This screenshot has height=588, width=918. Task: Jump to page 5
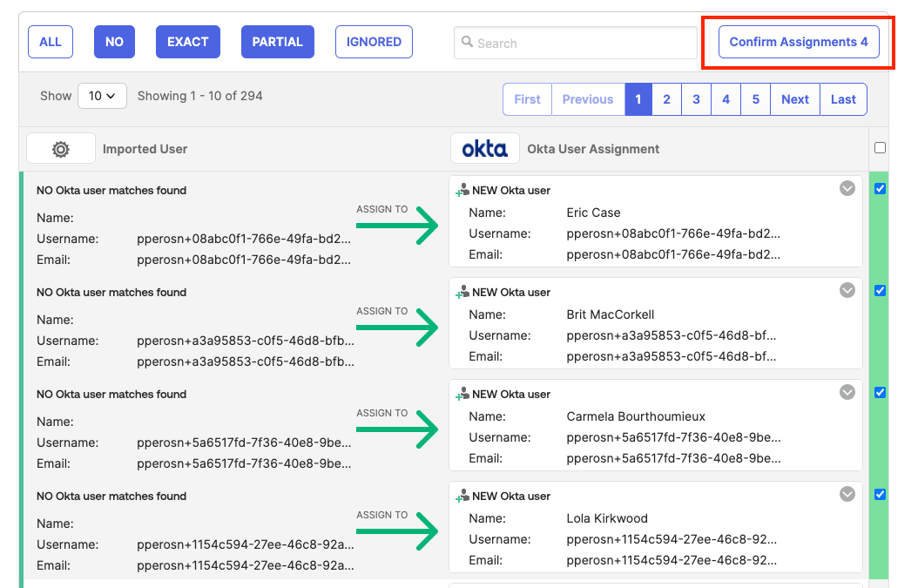pos(756,99)
